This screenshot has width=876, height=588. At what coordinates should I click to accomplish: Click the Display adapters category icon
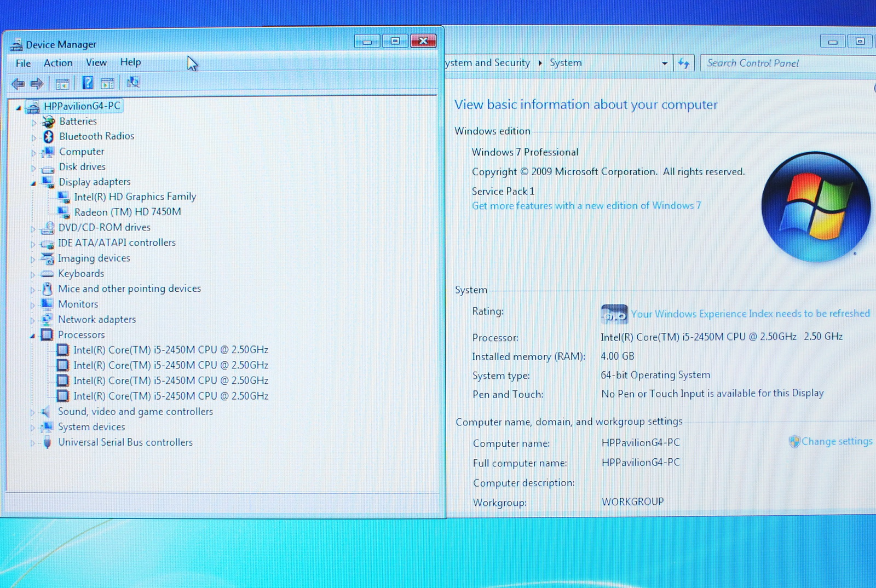tap(48, 182)
